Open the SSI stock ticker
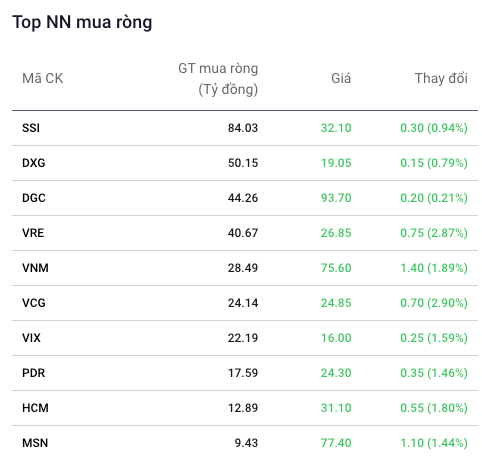 pyautogui.click(x=31, y=128)
